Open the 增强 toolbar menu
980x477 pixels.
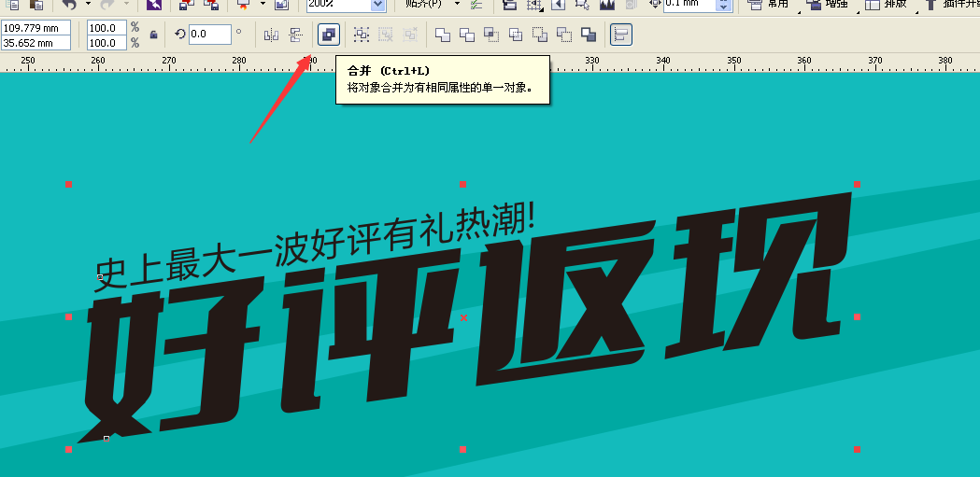point(826,5)
